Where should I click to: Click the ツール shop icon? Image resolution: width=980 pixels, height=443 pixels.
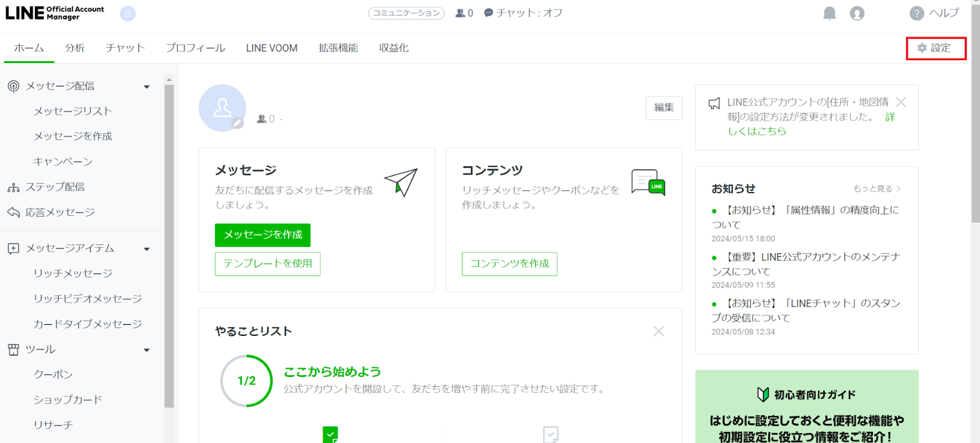[x=13, y=349]
